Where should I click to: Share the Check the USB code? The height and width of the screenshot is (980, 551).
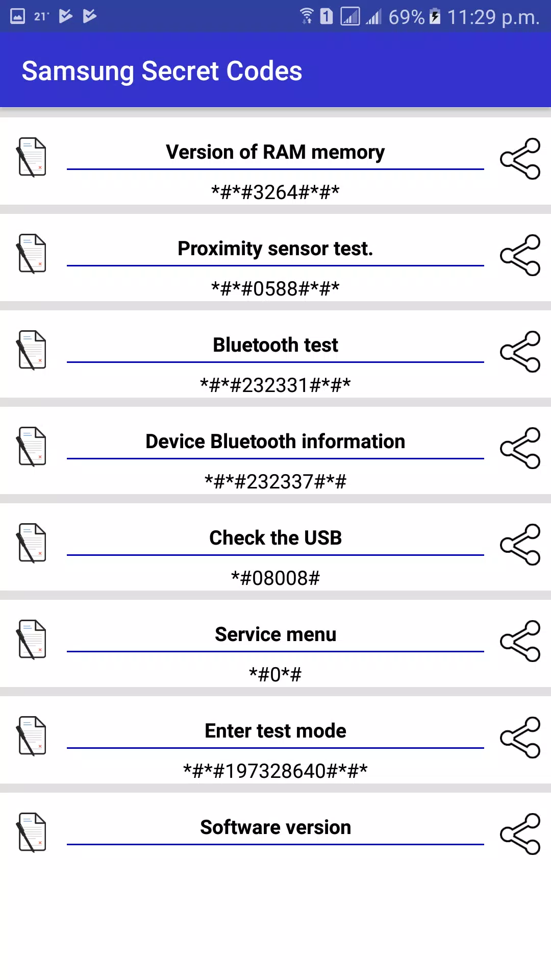tap(520, 545)
